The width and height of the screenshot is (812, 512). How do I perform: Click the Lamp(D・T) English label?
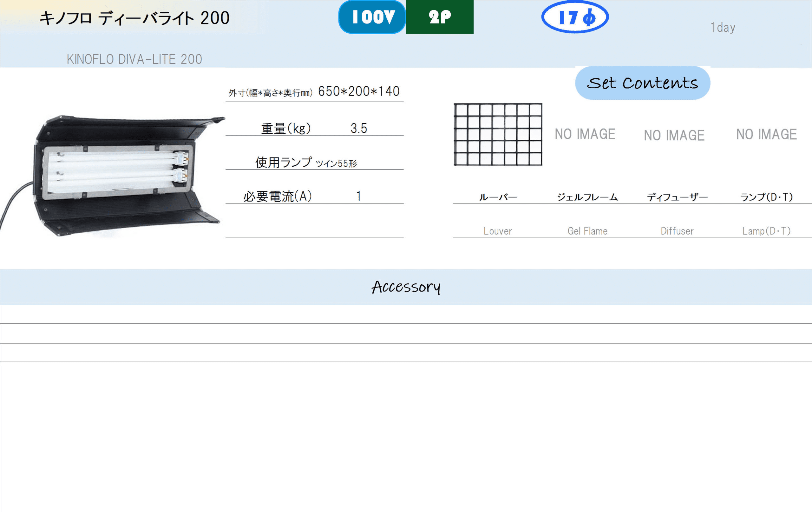click(766, 231)
